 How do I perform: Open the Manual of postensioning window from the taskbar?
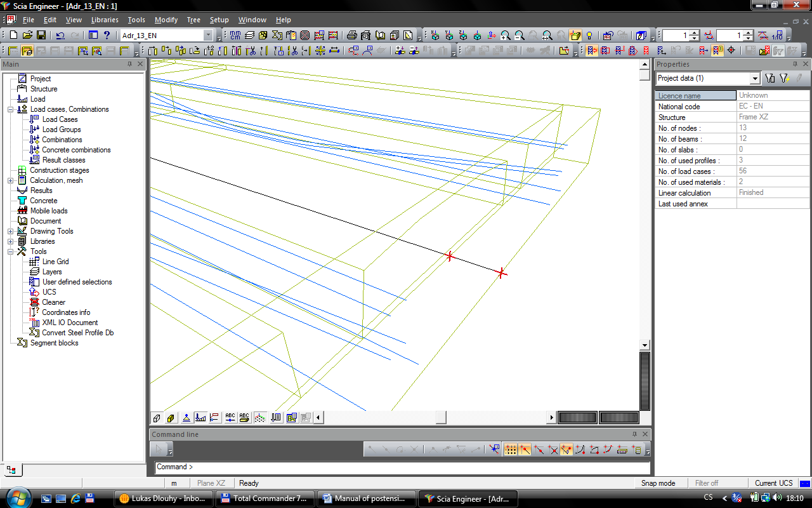click(366, 498)
